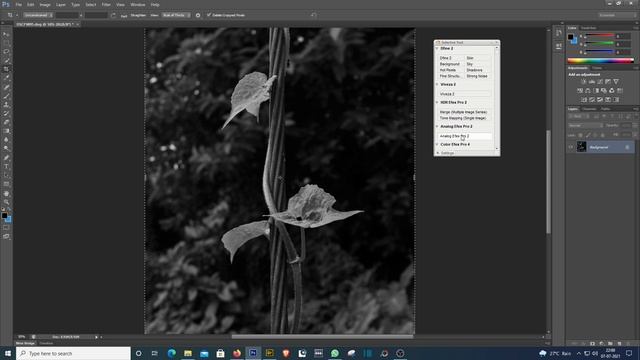Click the green channel slider in Color panel
Screen dimensions: 640x360
(600, 44)
